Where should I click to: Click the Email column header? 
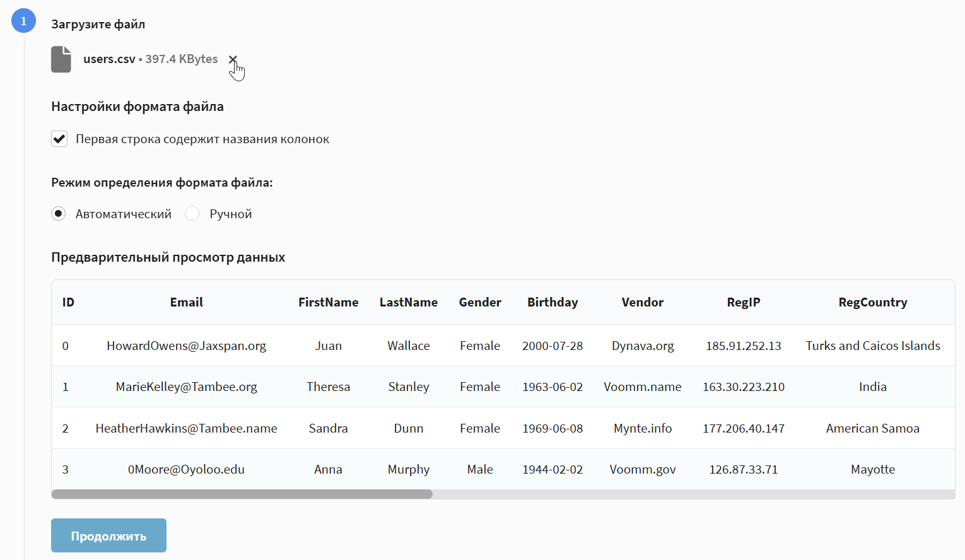point(187,302)
